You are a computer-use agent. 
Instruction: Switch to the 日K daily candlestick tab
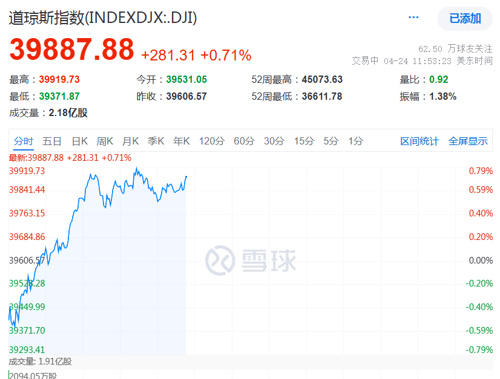pos(80,141)
